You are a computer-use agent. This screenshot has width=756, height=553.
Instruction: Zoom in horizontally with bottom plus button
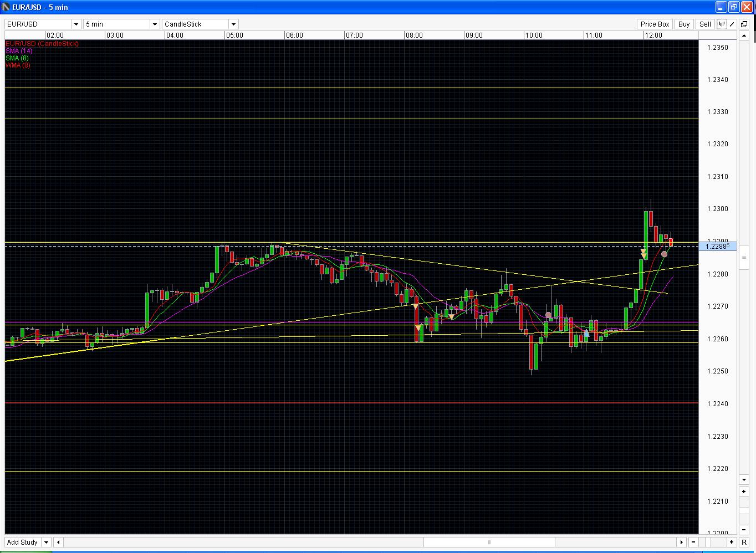click(732, 542)
